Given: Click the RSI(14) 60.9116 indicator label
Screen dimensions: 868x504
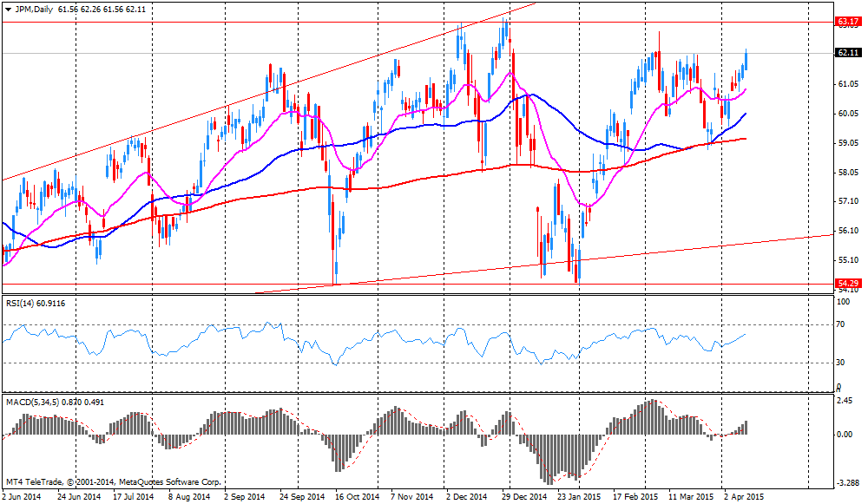Looking at the screenshot, I should [x=36, y=303].
